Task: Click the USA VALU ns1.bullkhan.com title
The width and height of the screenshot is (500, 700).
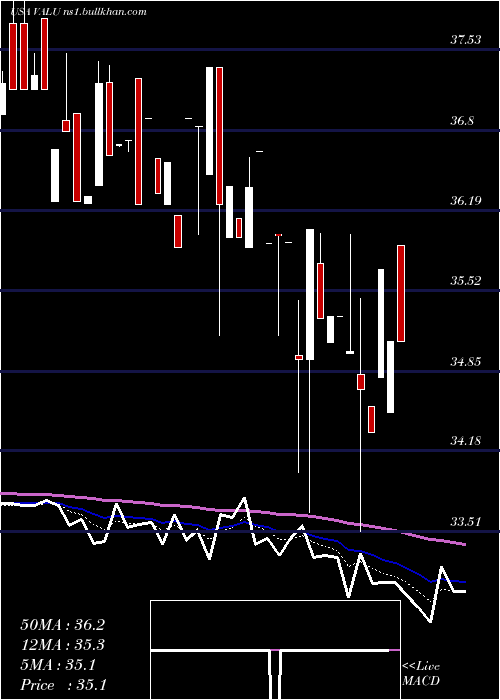Action: 79,12
